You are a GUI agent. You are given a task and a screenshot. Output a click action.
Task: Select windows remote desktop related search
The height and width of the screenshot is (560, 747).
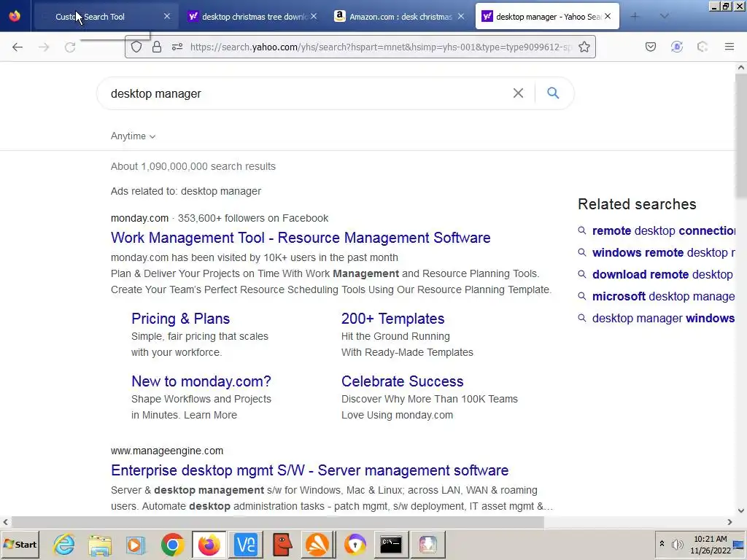(x=663, y=253)
